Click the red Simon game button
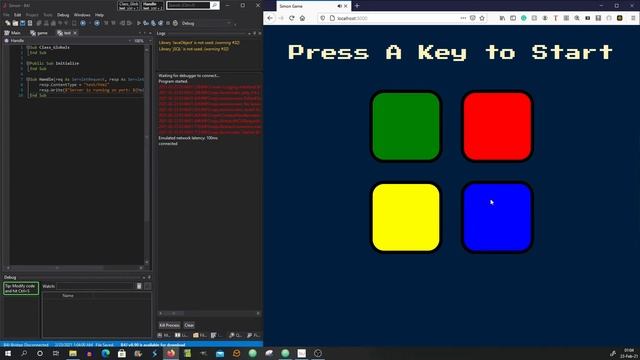This screenshot has height=360, width=640. [497, 126]
